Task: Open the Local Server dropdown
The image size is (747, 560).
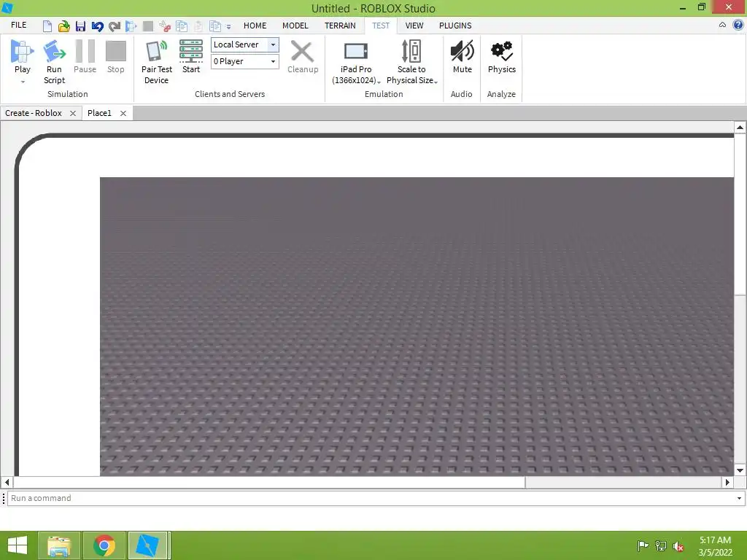Action: click(x=273, y=44)
